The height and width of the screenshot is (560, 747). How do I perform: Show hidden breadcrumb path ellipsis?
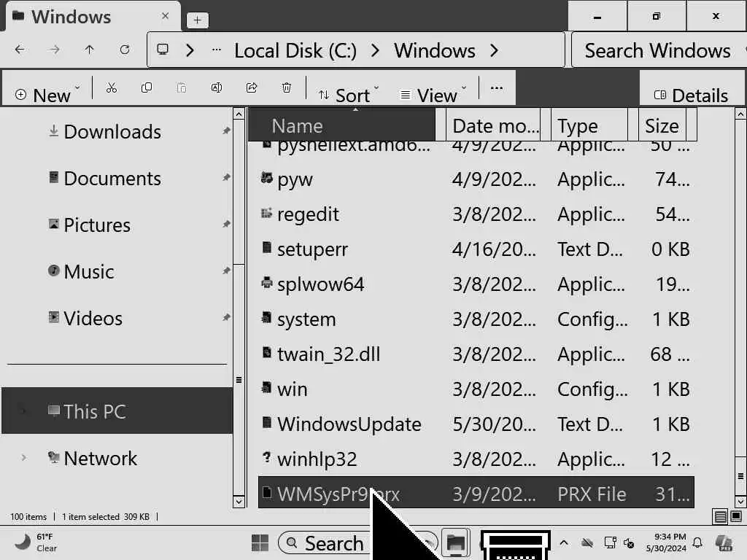[x=216, y=50]
